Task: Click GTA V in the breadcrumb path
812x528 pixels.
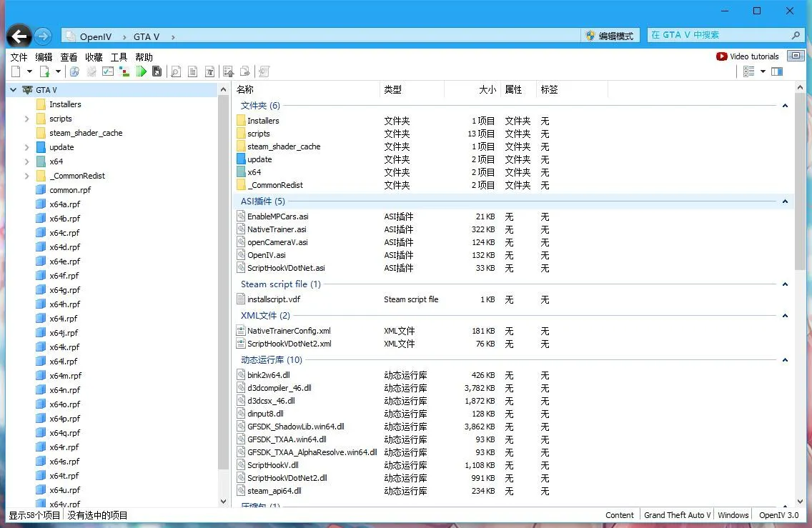Action: coord(146,36)
